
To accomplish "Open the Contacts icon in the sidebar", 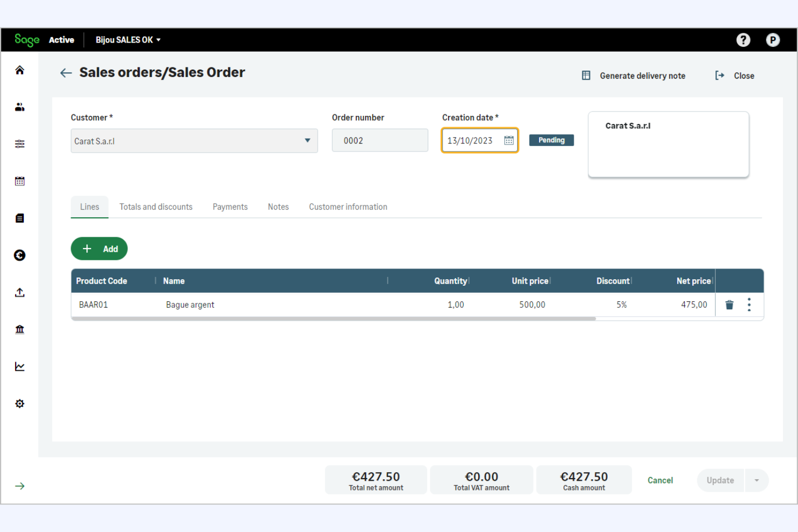I will [19, 107].
